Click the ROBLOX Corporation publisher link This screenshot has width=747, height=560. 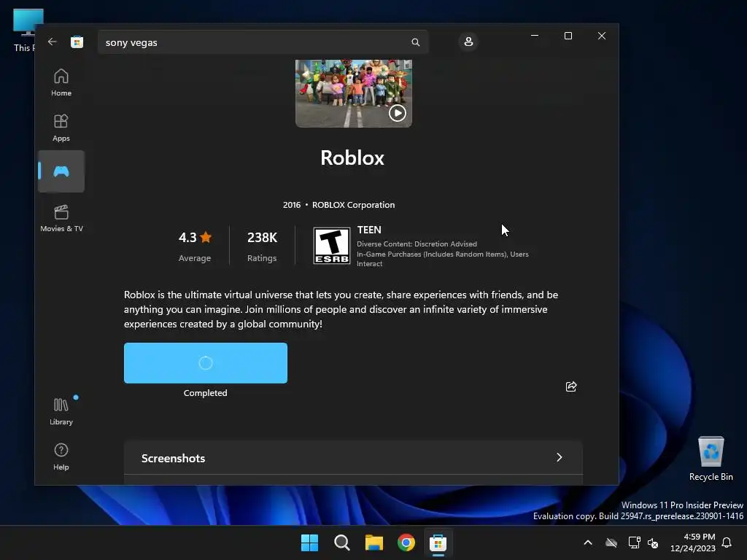(x=354, y=205)
